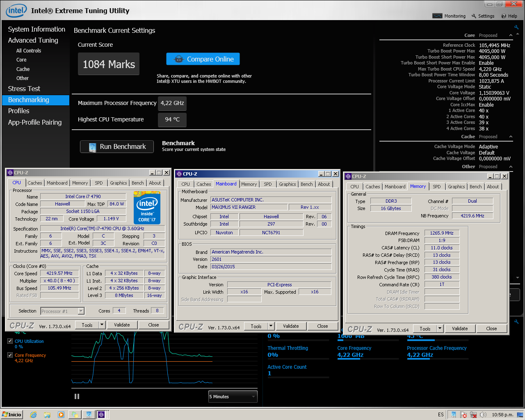Click Validate in the CPU-Z Memory window
Viewport: 525px width, 420px height.
point(460,329)
